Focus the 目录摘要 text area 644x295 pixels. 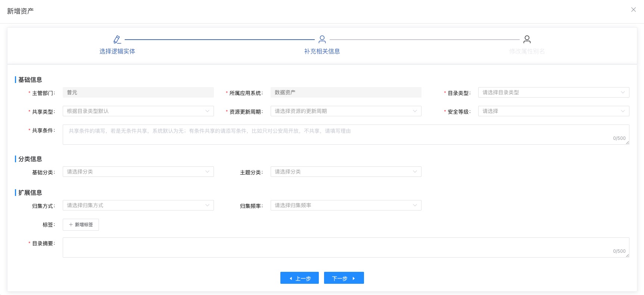346,248
